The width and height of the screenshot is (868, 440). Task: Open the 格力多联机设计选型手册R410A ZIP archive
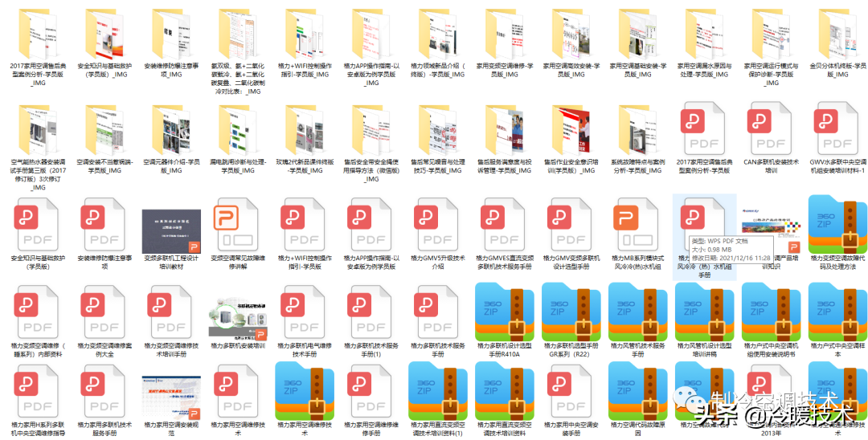tap(505, 312)
